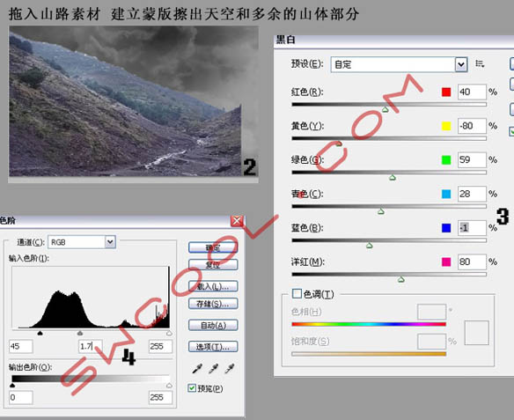This screenshot has width=514, height=420.
Task: Click the blue value field showing -1
Action: coord(472,228)
